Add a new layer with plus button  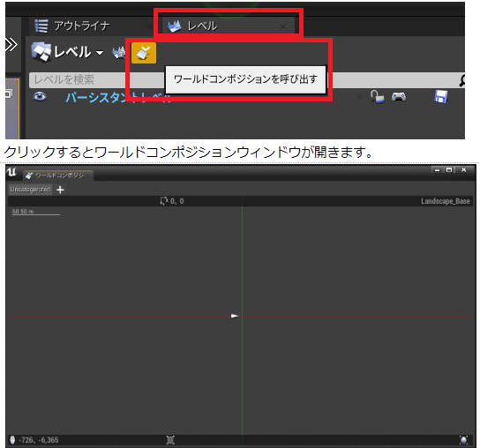click(60, 190)
